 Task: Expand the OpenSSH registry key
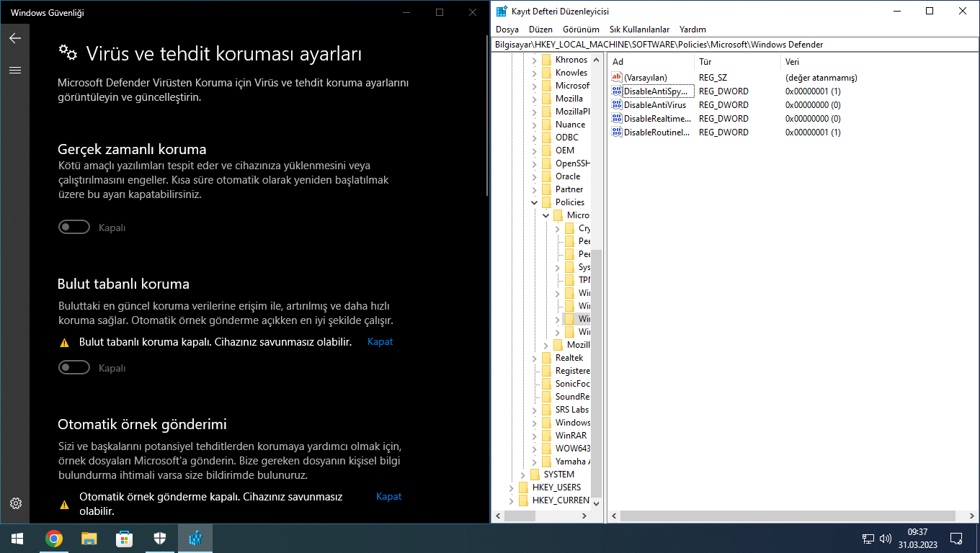tap(534, 163)
